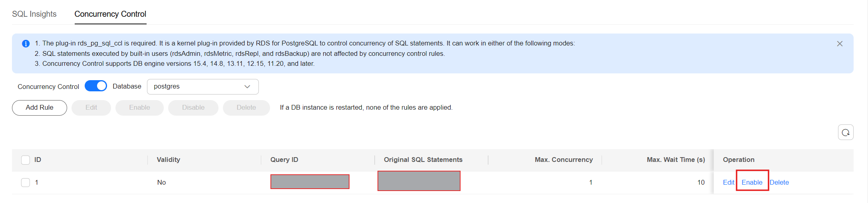
Task: Click the Add Rule button
Action: tap(40, 108)
